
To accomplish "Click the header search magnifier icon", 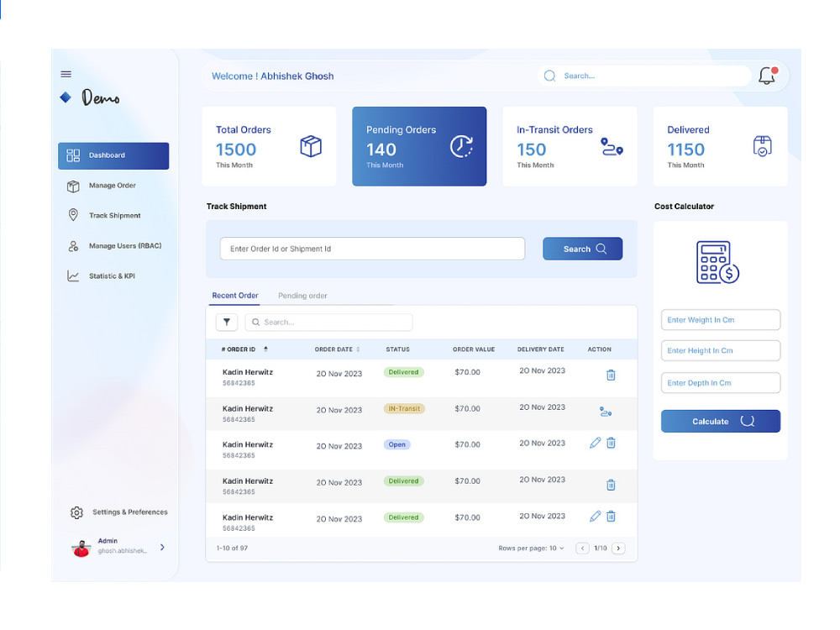I will (549, 76).
